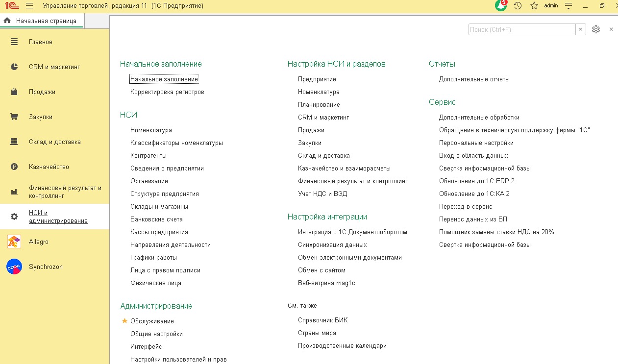
Task: Click the 1C logo icon
Action: pyautogui.click(x=11, y=6)
